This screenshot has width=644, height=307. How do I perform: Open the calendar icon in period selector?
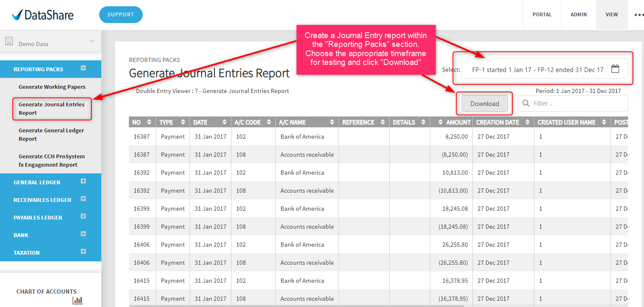[615, 70]
